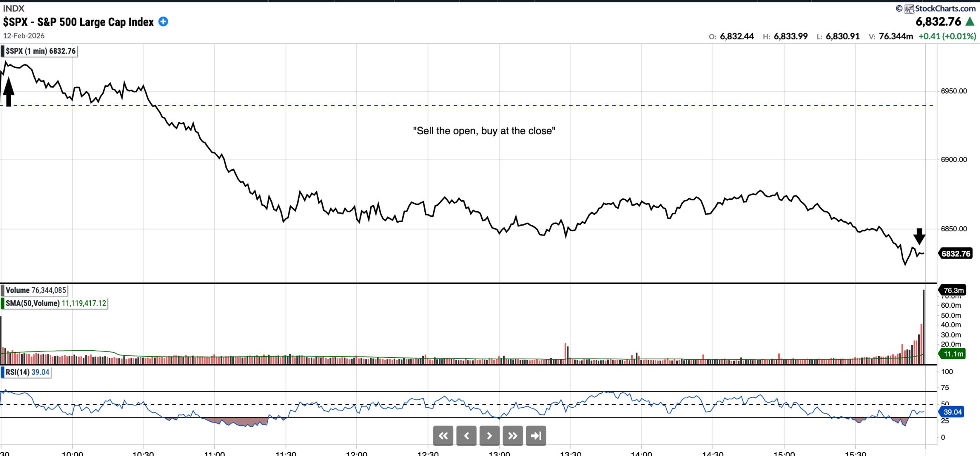The width and height of the screenshot is (980, 456).
Task: Select the down arrow annotation near the close
Action: coord(919,236)
